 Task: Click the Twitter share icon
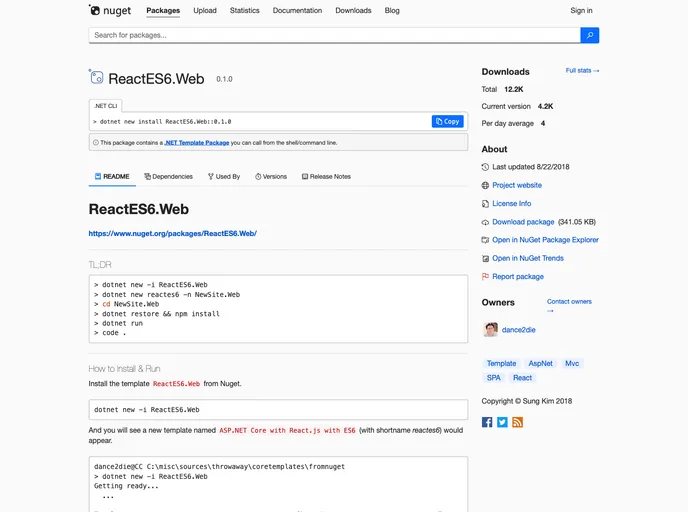[502, 422]
